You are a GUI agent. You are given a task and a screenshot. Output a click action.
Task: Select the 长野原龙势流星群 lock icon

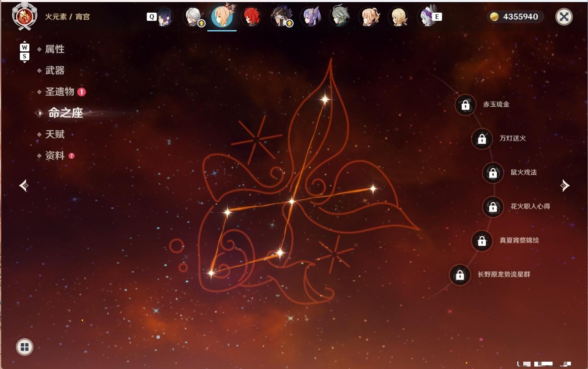click(460, 274)
